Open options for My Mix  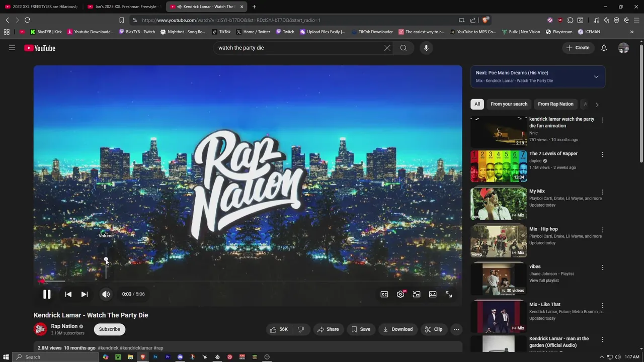click(x=603, y=192)
